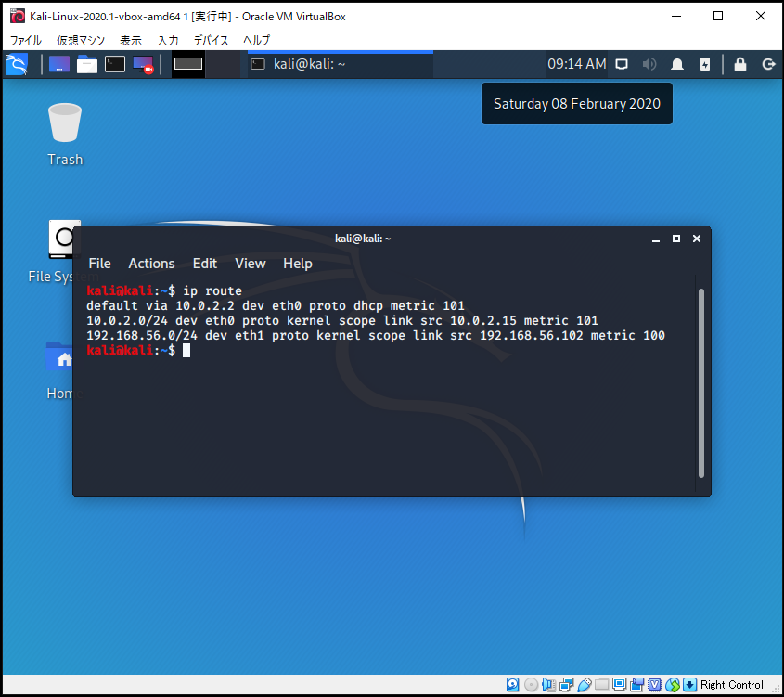Maximize the kali@kali terminal window
This screenshot has height=697, width=784.
pos(676,239)
